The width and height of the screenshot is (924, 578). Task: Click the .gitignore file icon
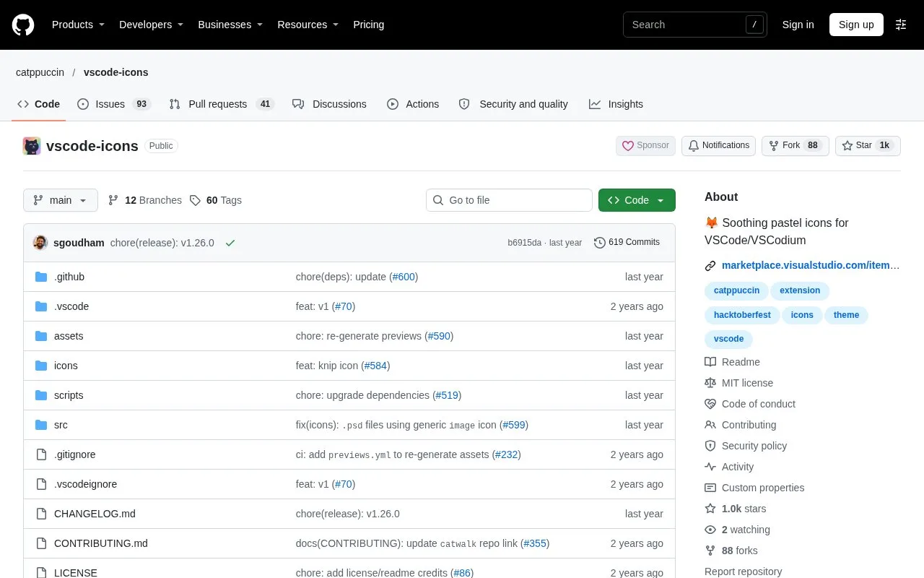[41, 454]
